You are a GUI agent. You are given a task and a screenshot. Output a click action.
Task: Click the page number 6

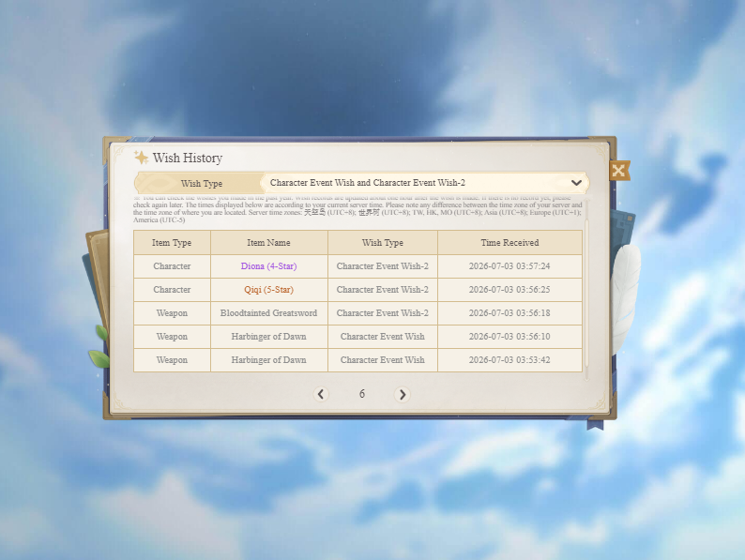[361, 394]
